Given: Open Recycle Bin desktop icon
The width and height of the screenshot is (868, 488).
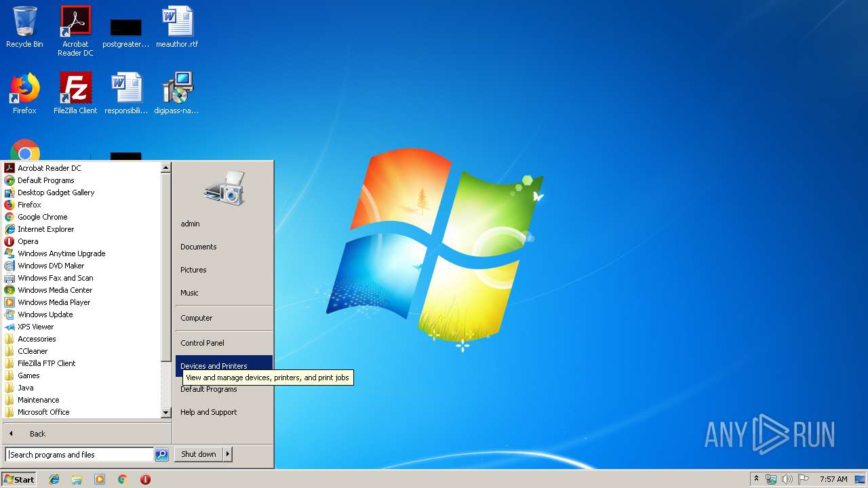Looking at the screenshot, I should point(24,28).
